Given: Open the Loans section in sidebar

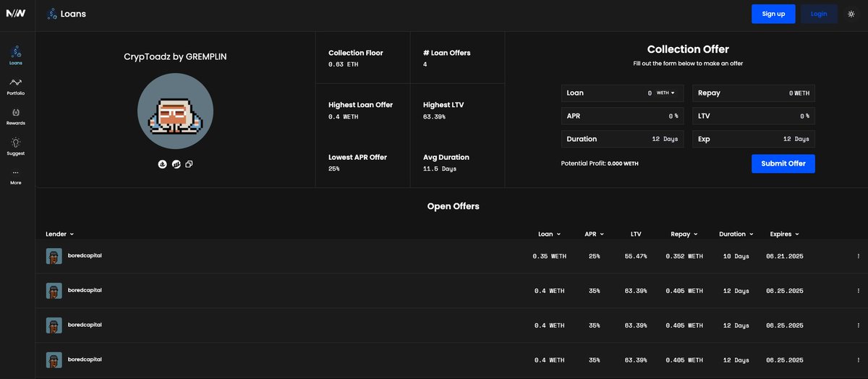Looking at the screenshot, I should coord(16,55).
